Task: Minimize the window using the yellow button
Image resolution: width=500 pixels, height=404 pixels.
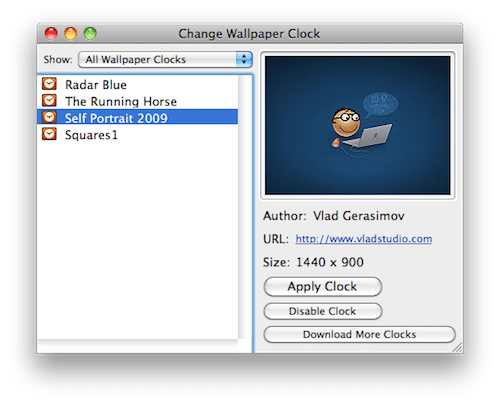Action: click(x=70, y=34)
